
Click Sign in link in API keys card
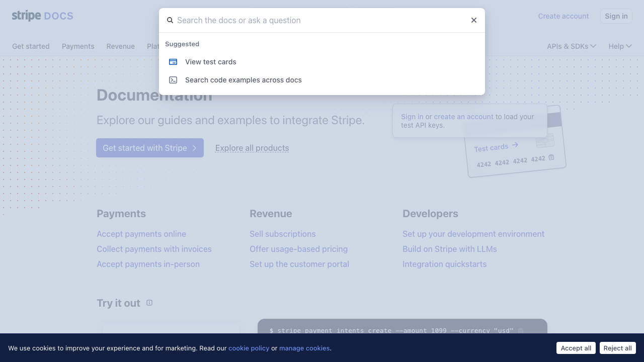[412, 117]
